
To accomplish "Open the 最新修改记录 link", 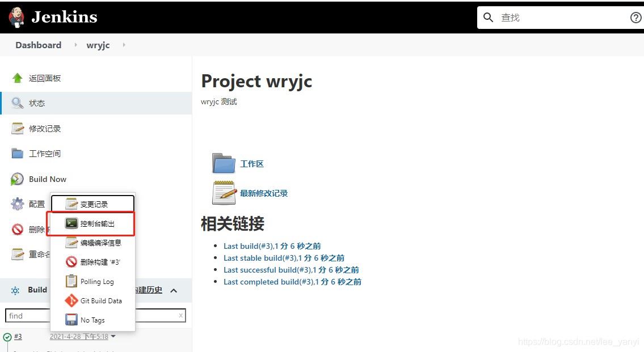I will [x=264, y=193].
